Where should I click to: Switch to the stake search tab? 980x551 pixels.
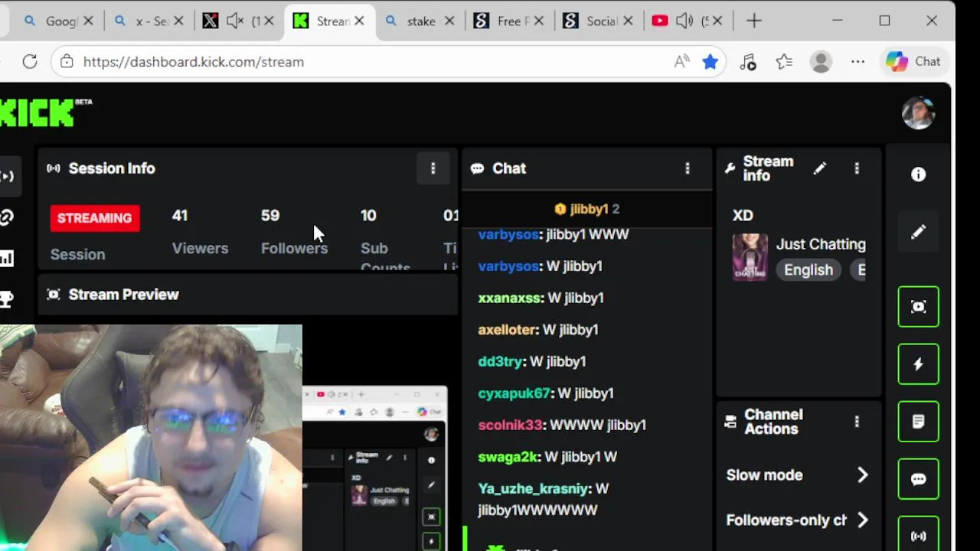pyautogui.click(x=420, y=21)
